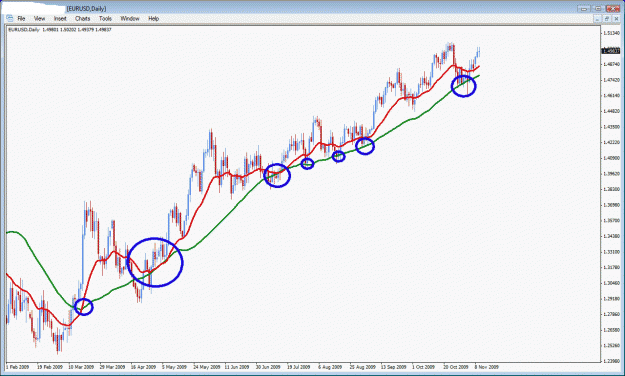Click the 1.48740 price scale label
Image resolution: width=625 pixels, height=376 pixels.
click(x=612, y=64)
